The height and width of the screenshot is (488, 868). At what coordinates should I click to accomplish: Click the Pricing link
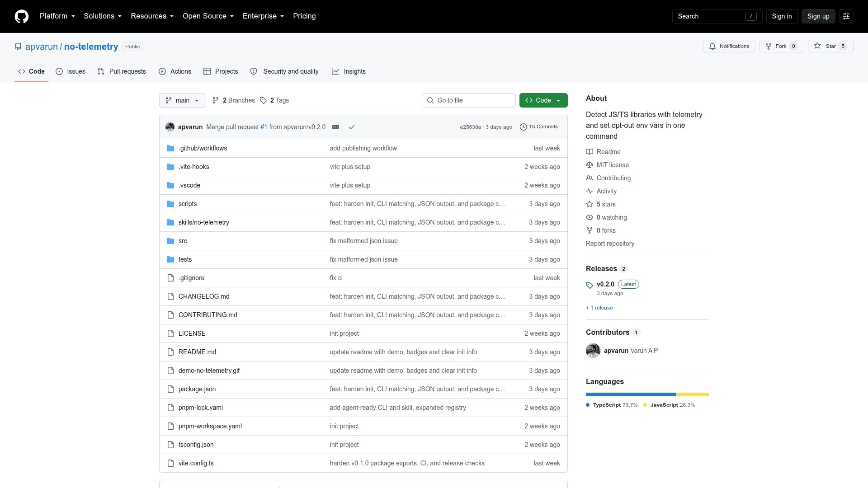click(304, 16)
